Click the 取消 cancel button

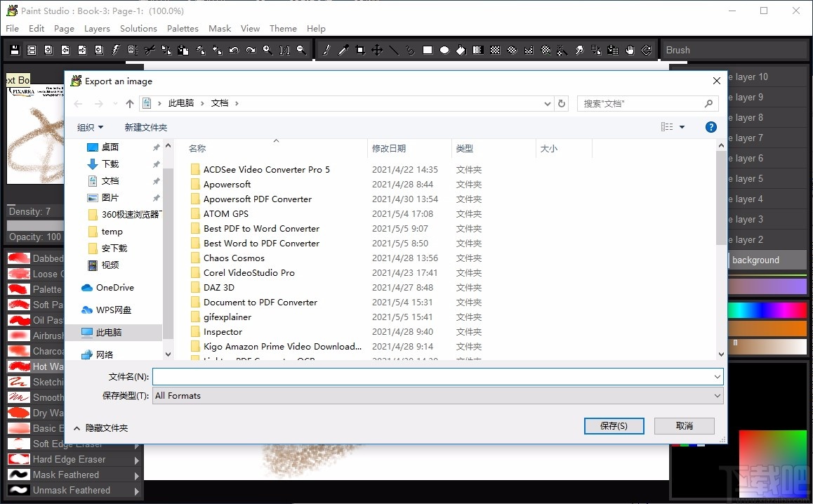point(685,425)
